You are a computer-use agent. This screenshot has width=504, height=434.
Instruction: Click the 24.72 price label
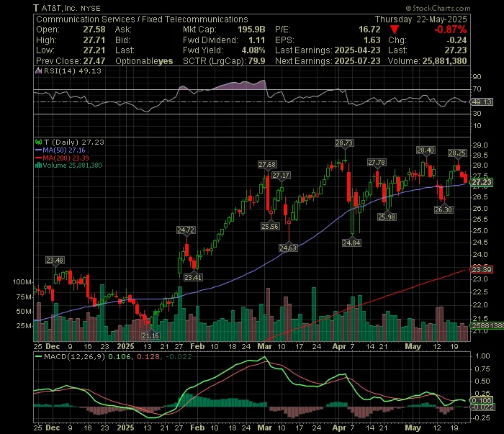pos(186,230)
